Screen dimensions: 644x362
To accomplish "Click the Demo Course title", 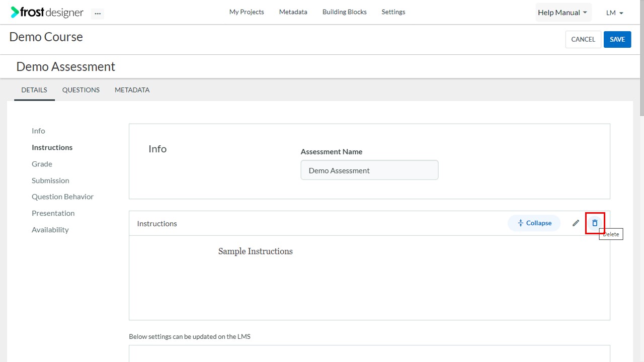I will [46, 37].
